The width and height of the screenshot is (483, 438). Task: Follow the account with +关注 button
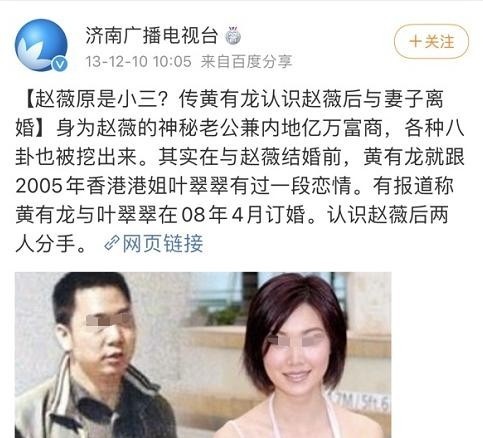click(431, 42)
